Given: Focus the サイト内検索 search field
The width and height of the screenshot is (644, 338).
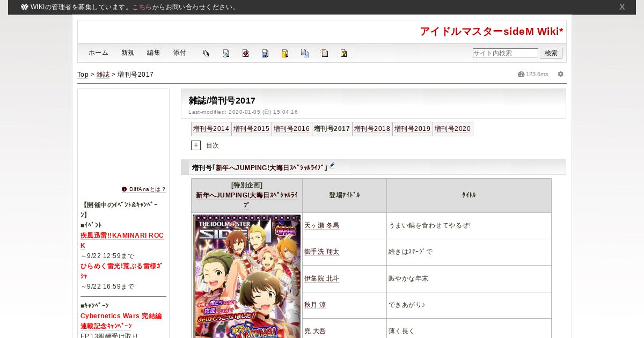Looking at the screenshot, I should tap(505, 53).
